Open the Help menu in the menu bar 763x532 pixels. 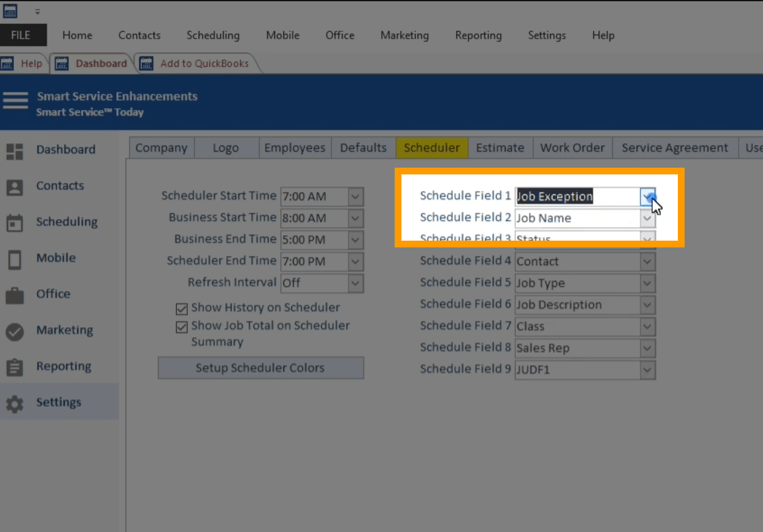tap(604, 35)
